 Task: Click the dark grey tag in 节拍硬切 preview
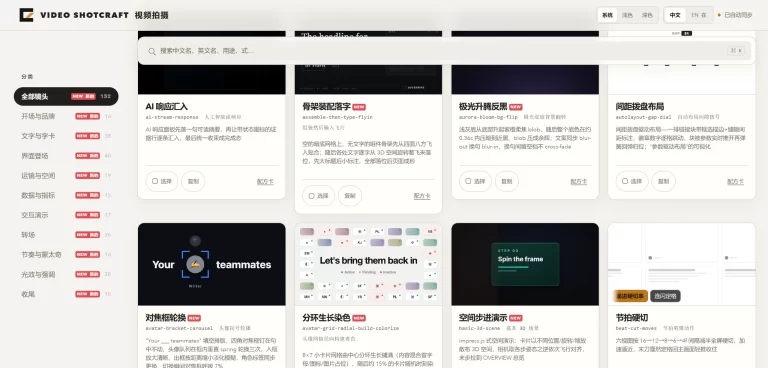(665, 296)
